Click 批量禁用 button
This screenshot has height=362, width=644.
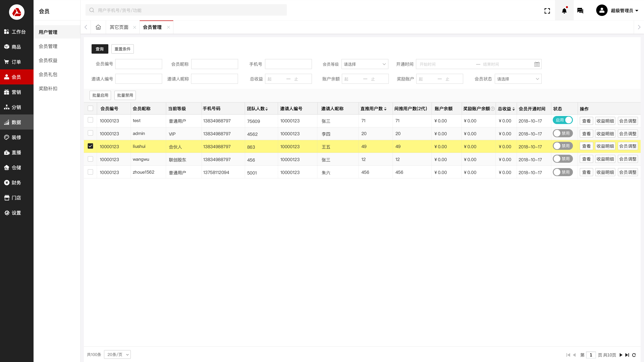[x=125, y=95]
